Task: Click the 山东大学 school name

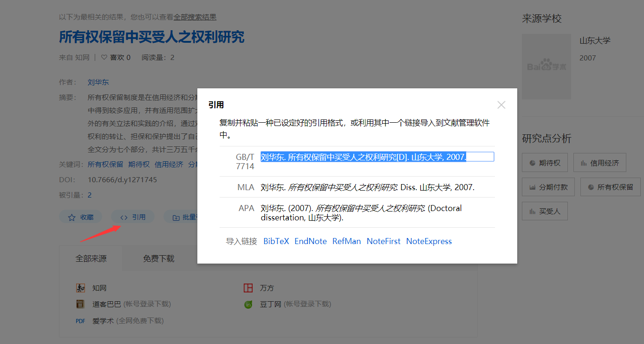Action: pos(595,41)
